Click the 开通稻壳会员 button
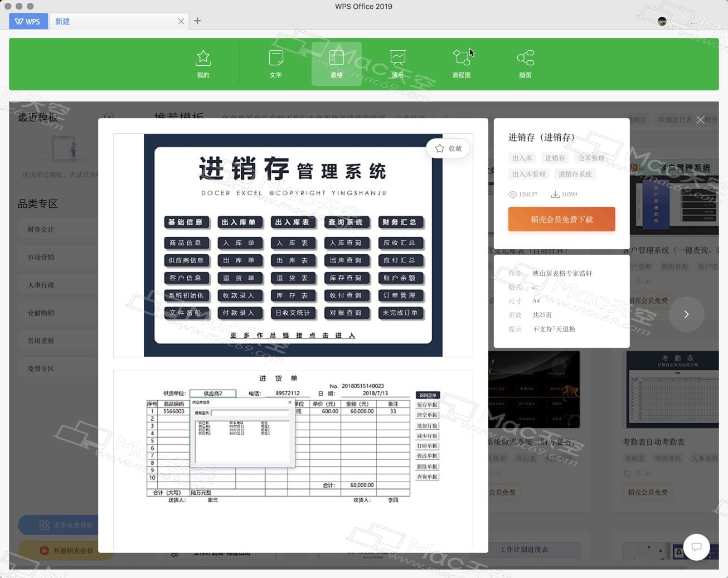728x578 pixels. coord(66,550)
